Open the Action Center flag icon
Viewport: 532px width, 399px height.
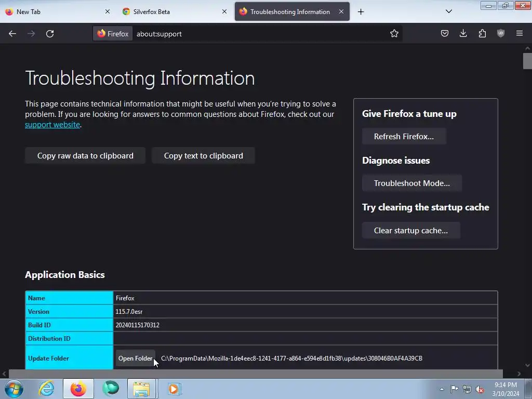[454, 389]
